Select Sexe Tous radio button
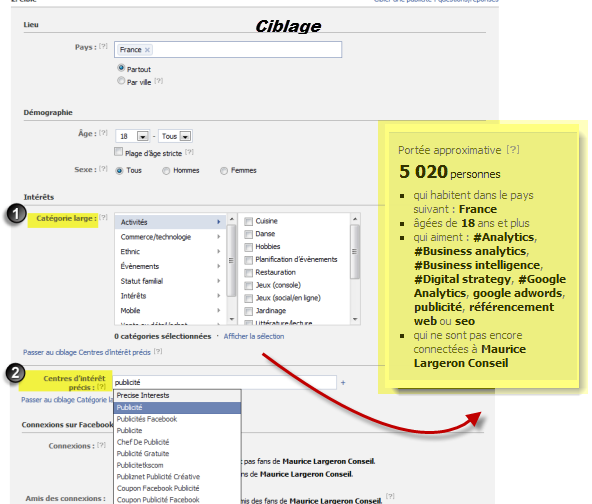This screenshot has height=504, width=592. click(119, 171)
